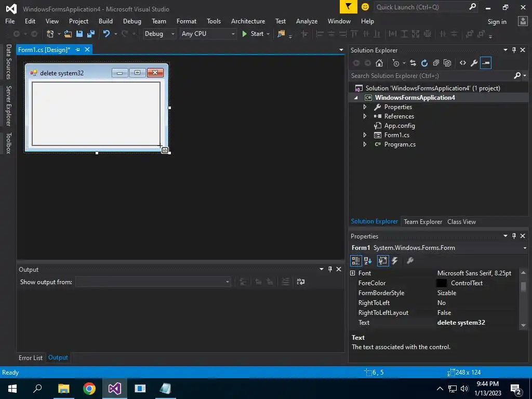Screen dimensions: 532x399
Task: Click the Toggle Word Wrap icon in Output
Action: 301,282
